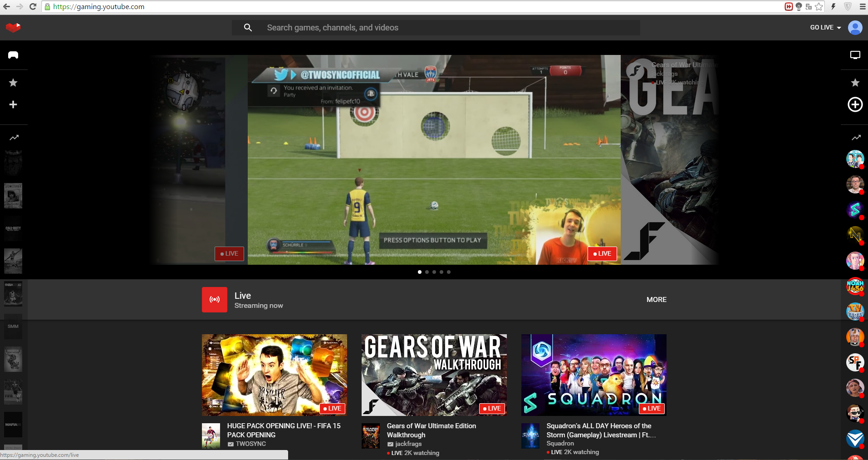
Task: Open favorite games star in left sidebar
Action: coord(13,83)
